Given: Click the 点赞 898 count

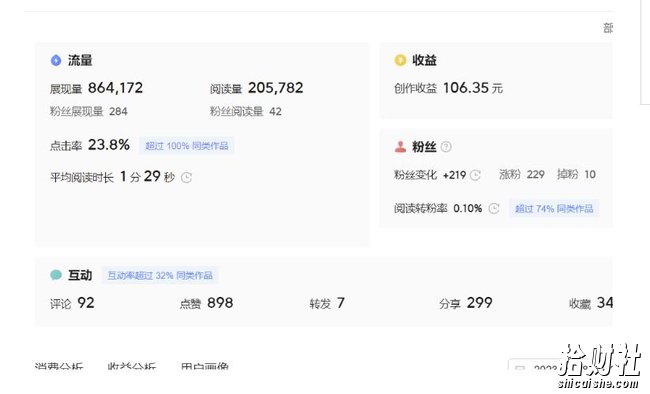Looking at the screenshot, I should click(x=220, y=303).
